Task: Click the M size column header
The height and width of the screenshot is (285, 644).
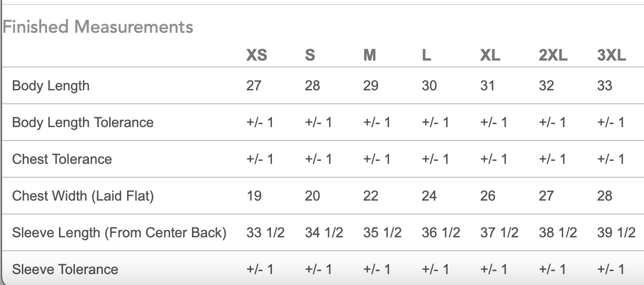Action: (x=370, y=55)
